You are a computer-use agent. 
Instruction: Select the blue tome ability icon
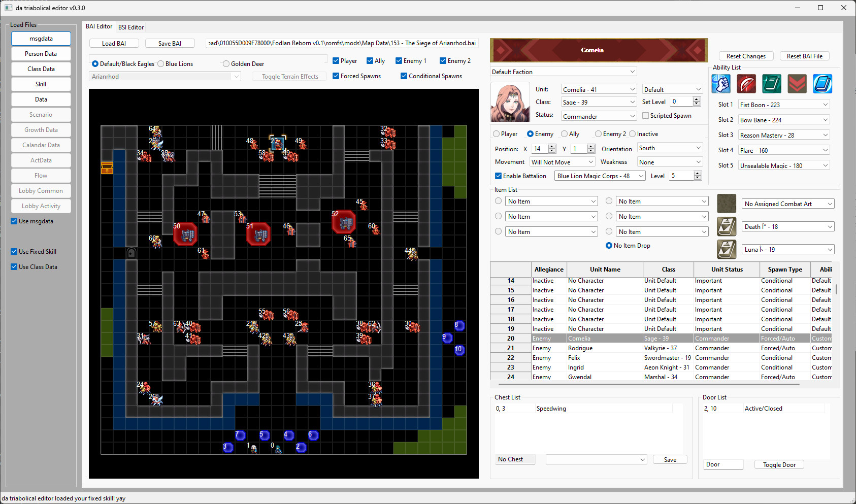click(822, 84)
